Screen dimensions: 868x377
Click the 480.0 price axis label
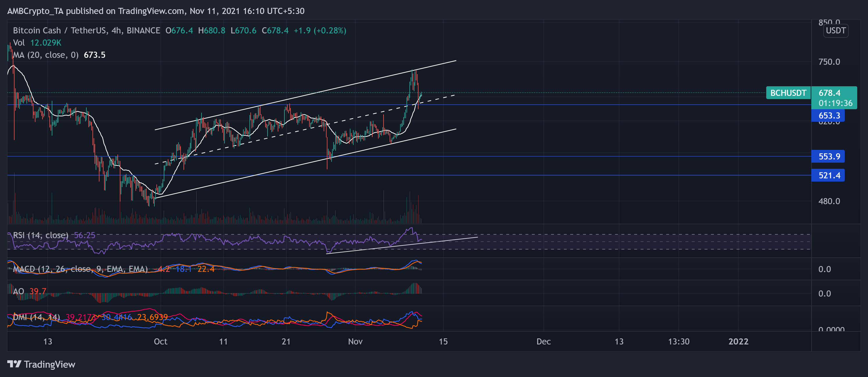pos(829,201)
